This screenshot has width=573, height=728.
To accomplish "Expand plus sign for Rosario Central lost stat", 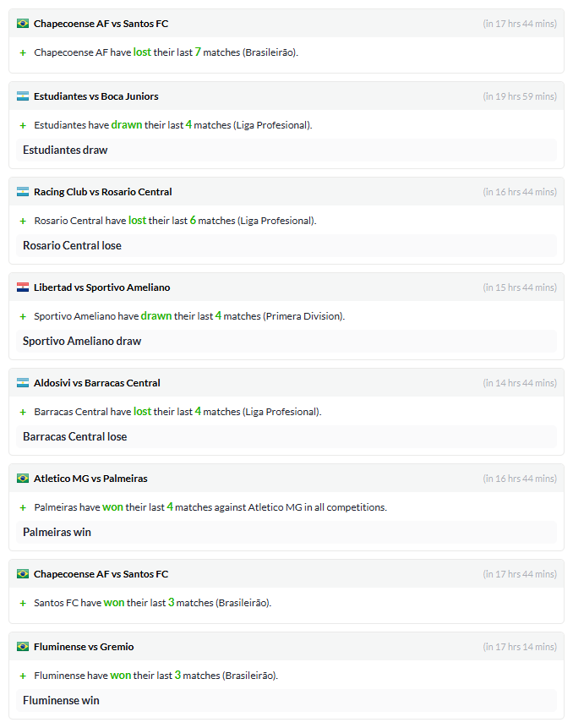I will coord(23,221).
